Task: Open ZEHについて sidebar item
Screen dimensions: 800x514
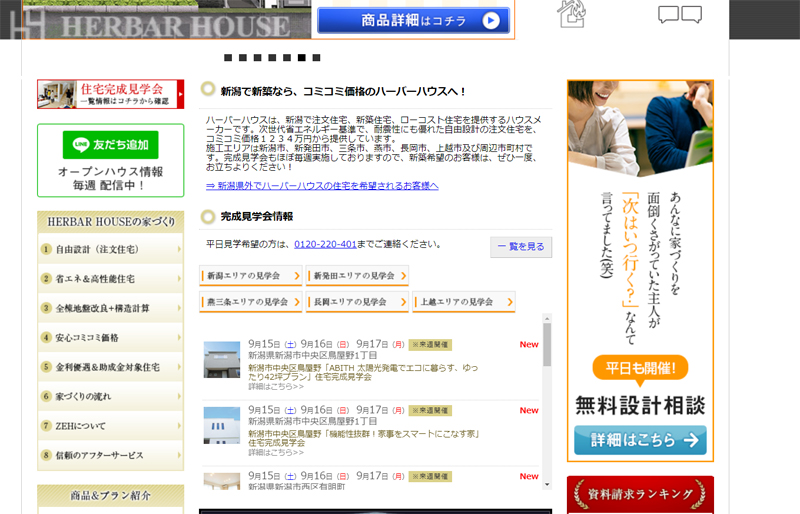Action: [110, 426]
